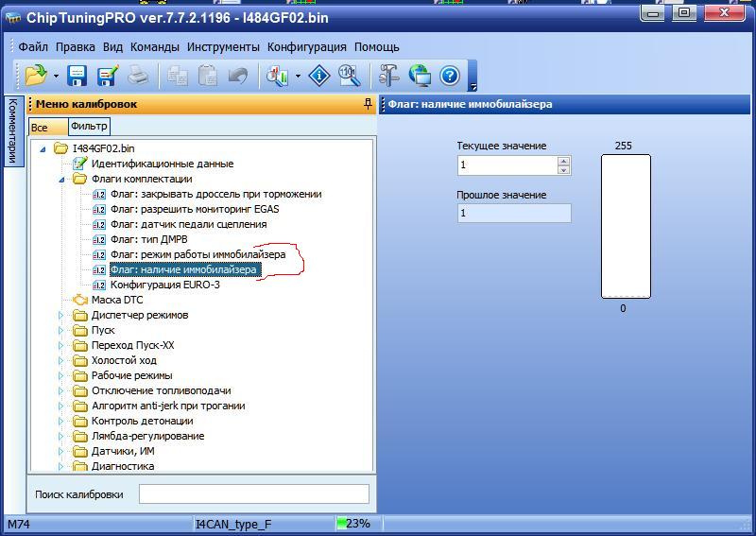Click the blue diamond info icon
This screenshot has height=536, width=756.
pyautogui.click(x=319, y=76)
